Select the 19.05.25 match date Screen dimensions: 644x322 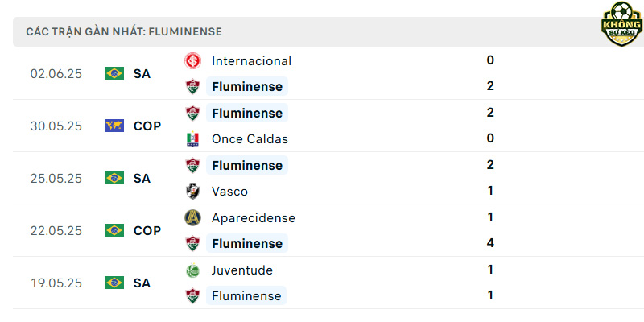[x=56, y=283]
